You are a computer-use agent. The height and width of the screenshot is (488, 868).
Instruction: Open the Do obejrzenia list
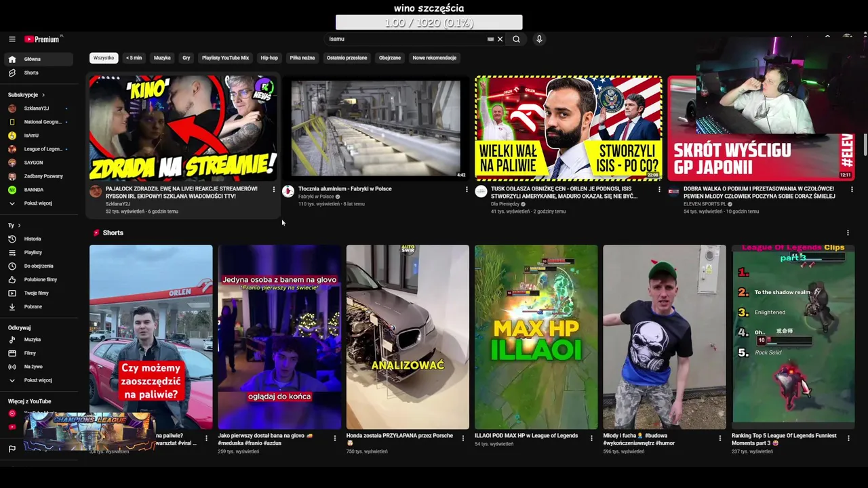tap(39, 266)
